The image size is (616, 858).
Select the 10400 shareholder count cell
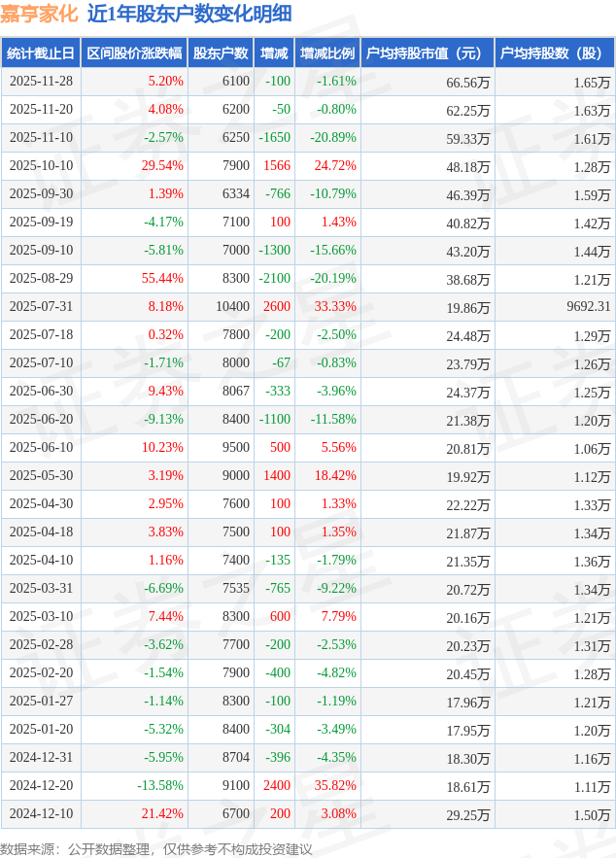(231, 307)
